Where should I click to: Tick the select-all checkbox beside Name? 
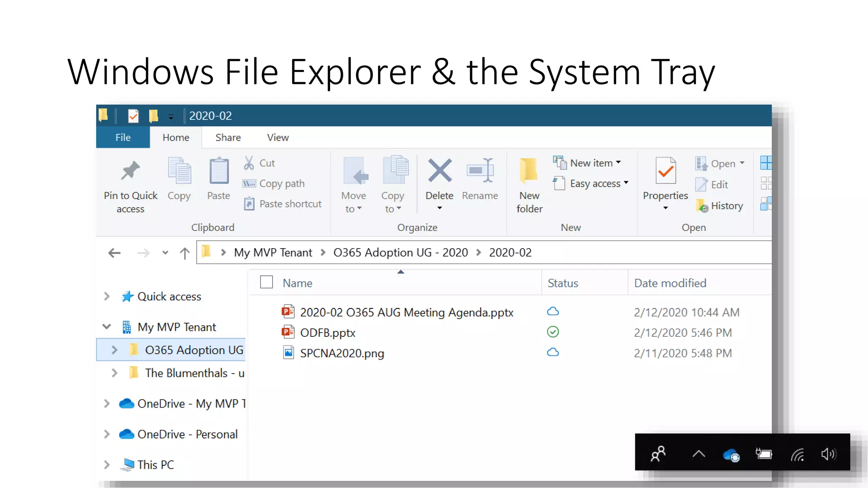point(266,282)
